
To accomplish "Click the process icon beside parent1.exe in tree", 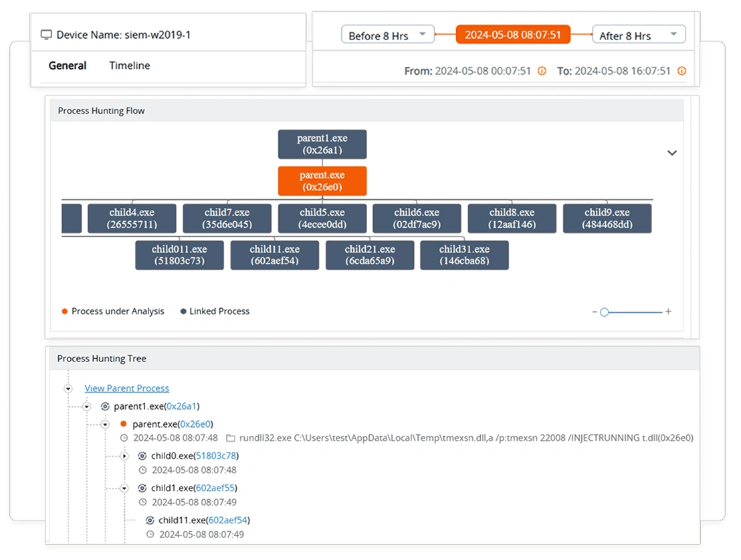I will pyautogui.click(x=105, y=406).
